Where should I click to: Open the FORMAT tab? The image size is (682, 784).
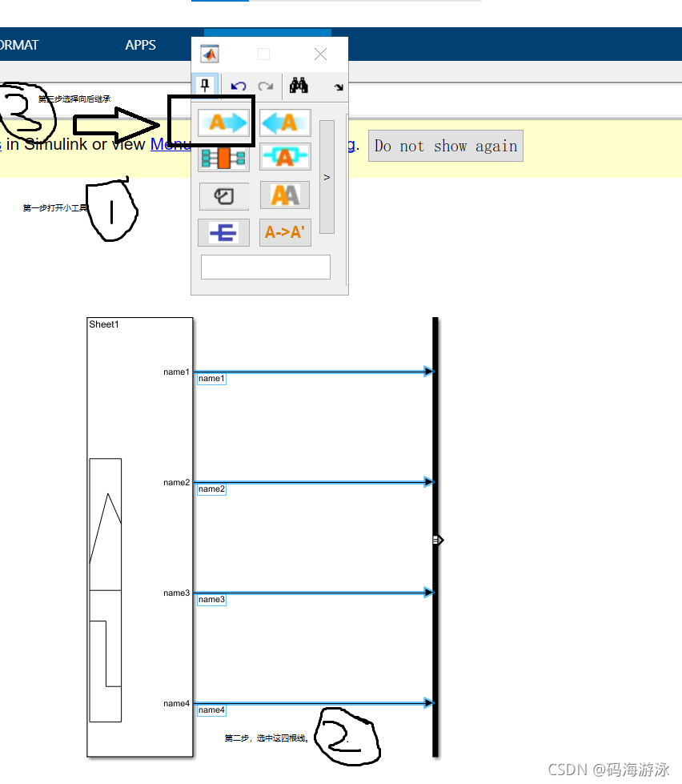coord(19,45)
